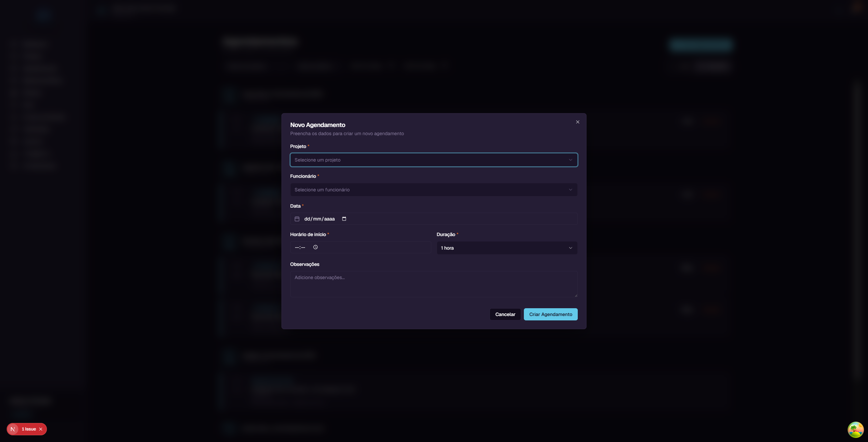Click the clock icon in Horário de início
Viewport: 868px width, 442px height.
pos(315,247)
